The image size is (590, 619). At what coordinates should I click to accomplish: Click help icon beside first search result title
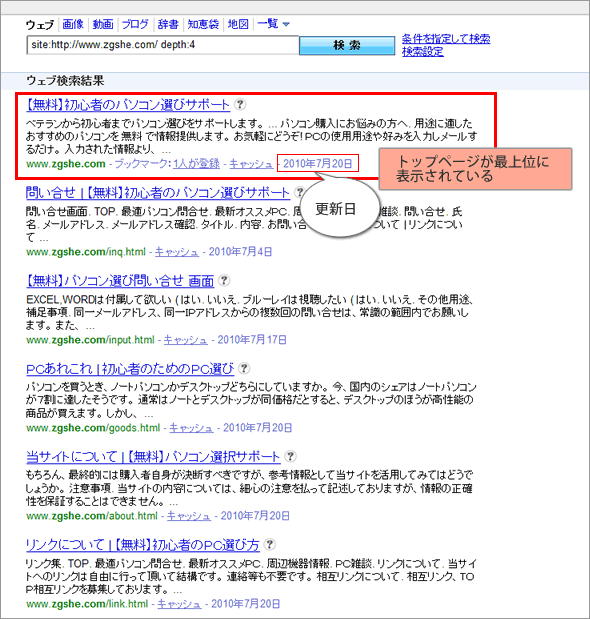[240, 104]
